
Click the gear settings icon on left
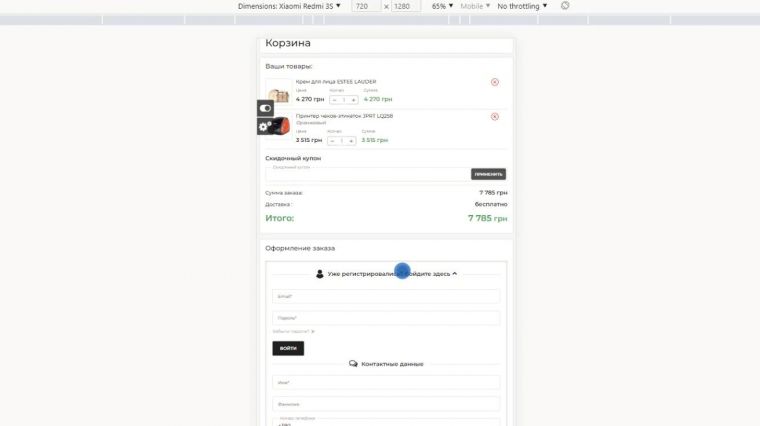[264, 127]
